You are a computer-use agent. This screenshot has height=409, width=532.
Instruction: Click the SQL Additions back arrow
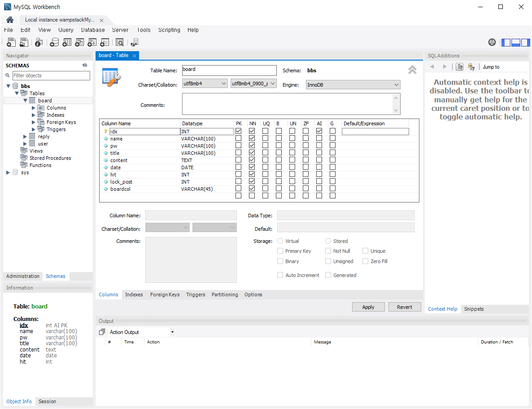(x=432, y=66)
